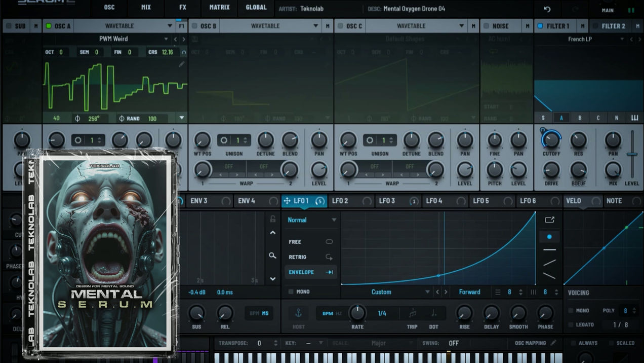Click the filter CUTOFF knob
644x363 pixels.
pyautogui.click(x=551, y=139)
